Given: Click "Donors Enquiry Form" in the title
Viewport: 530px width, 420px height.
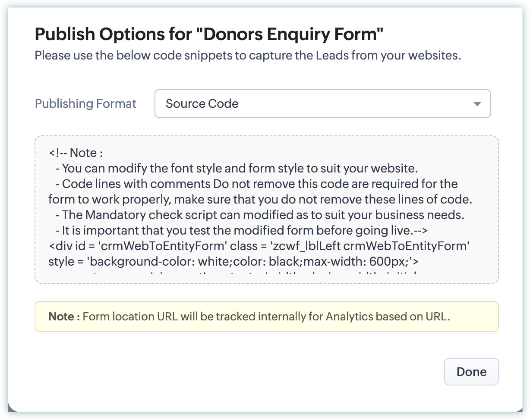Looking at the screenshot, I should pos(291,34).
